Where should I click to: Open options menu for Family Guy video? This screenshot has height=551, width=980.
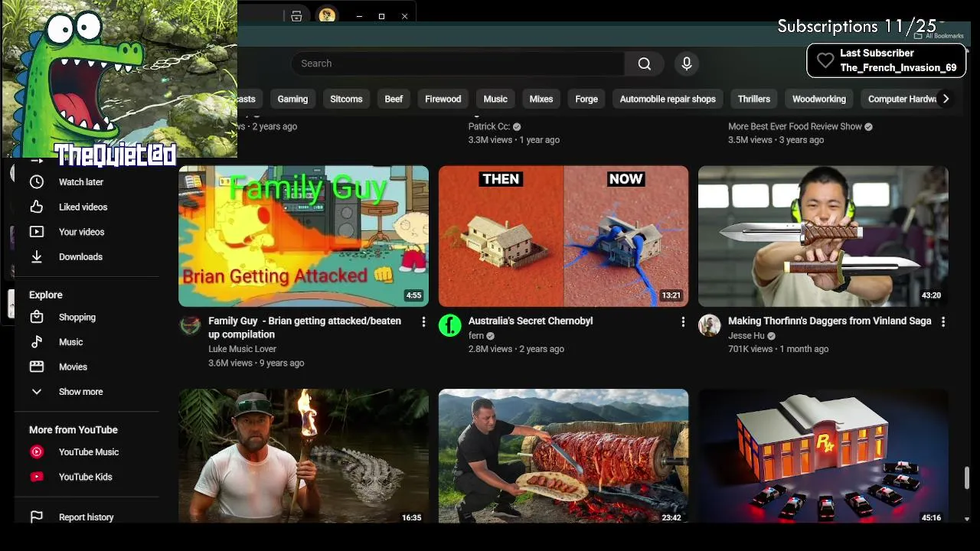(423, 322)
